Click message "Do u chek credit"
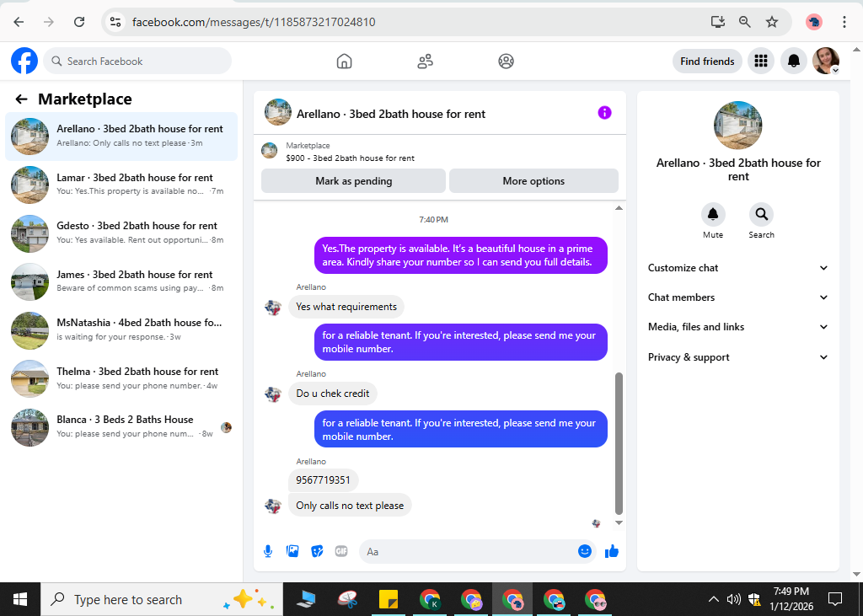 click(x=332, y=394)
